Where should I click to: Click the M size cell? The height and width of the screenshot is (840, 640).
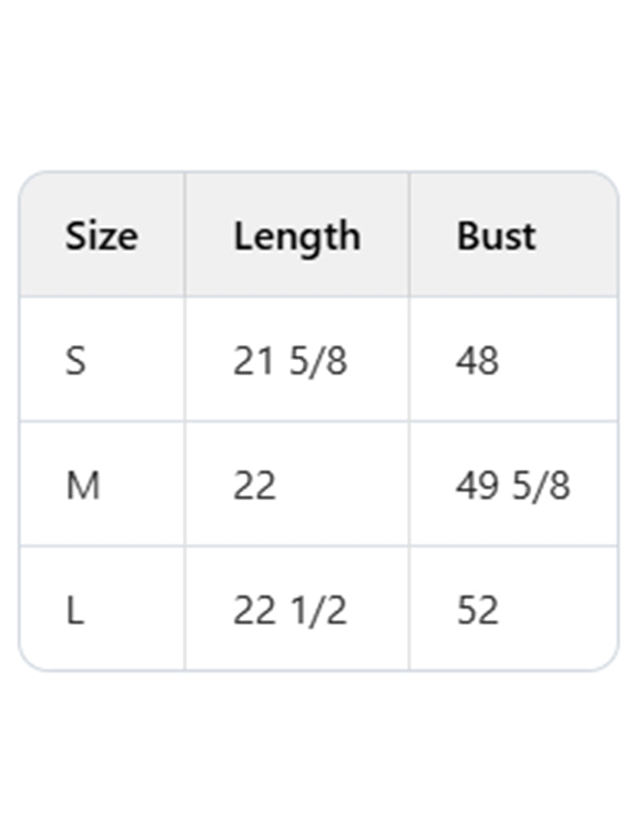82,486
